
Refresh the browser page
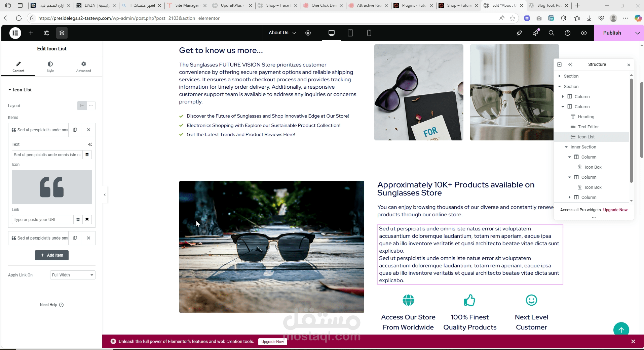(19, 18)
